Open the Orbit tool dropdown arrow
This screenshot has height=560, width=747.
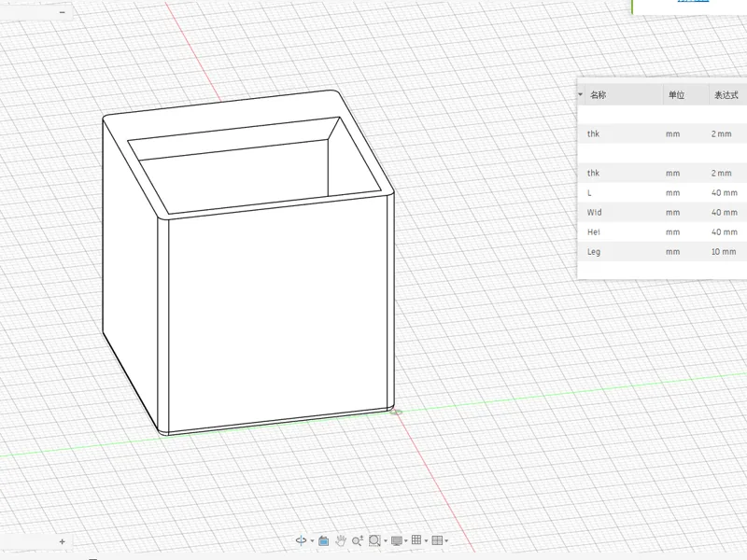[x=312, y=541]
